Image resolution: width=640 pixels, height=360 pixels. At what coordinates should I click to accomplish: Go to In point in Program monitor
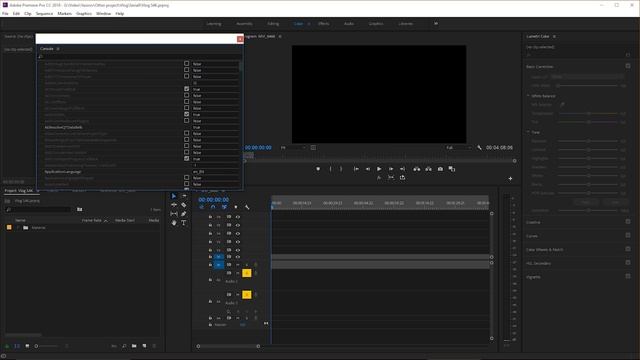point(356,169)
